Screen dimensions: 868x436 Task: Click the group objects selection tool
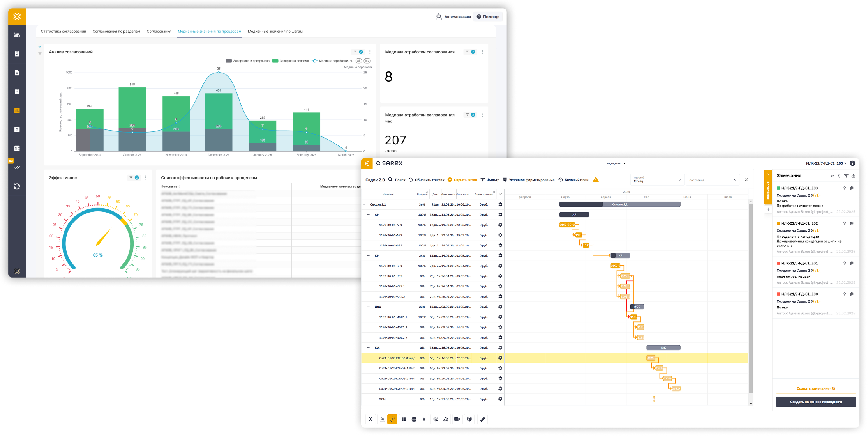446,419
